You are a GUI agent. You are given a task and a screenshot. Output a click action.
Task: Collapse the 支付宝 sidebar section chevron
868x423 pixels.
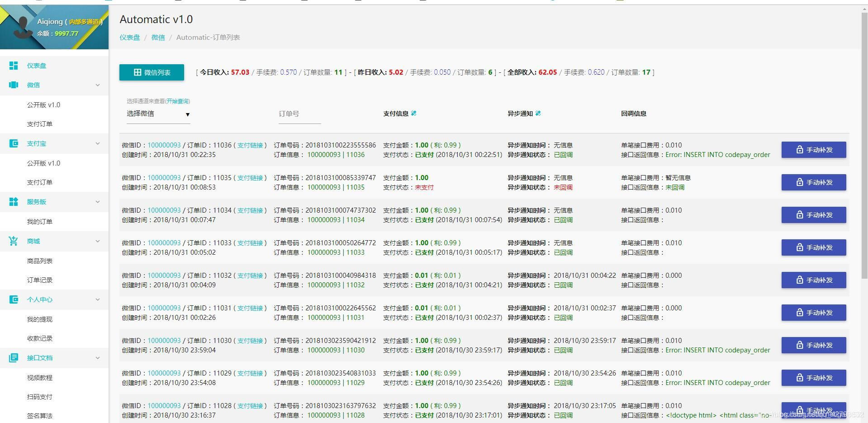[x=98, y=143]
